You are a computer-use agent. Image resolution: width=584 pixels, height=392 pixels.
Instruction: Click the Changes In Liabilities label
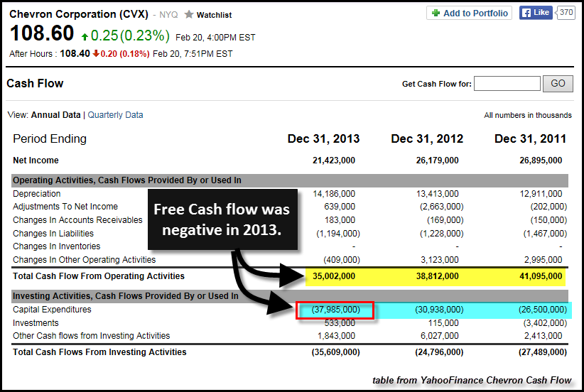click(53, 234)
